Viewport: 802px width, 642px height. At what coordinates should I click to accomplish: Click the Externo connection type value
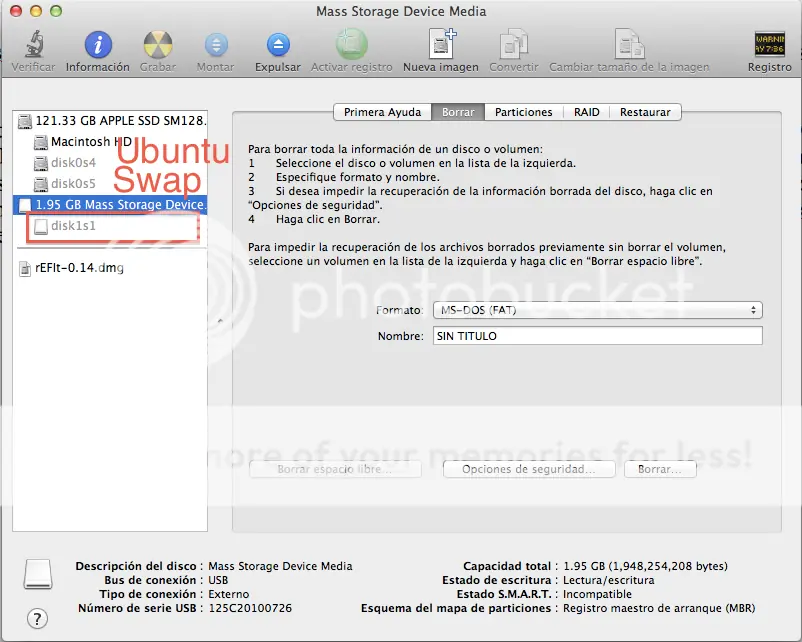(228, 594)
